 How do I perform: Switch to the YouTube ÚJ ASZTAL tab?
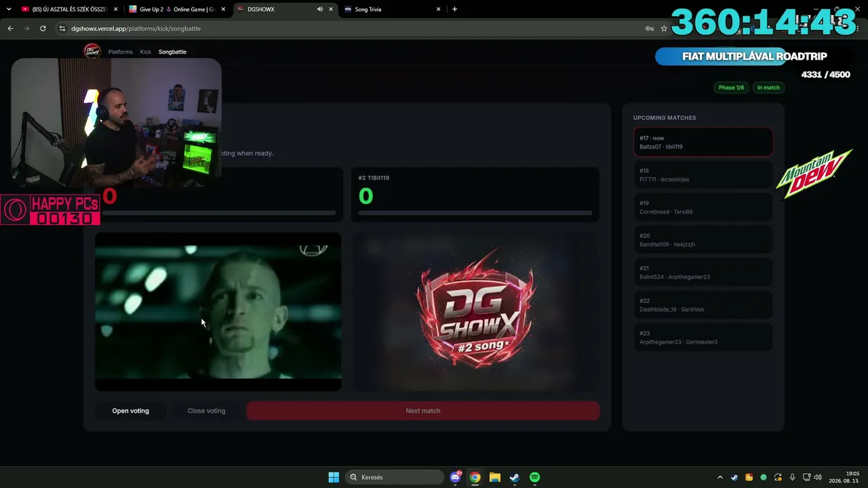(69, 9)
